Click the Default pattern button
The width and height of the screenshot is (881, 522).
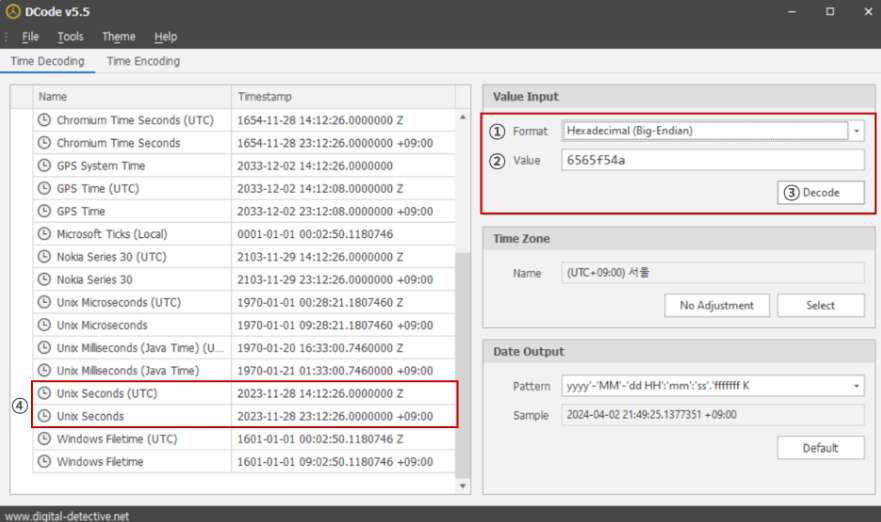point(820,448)
